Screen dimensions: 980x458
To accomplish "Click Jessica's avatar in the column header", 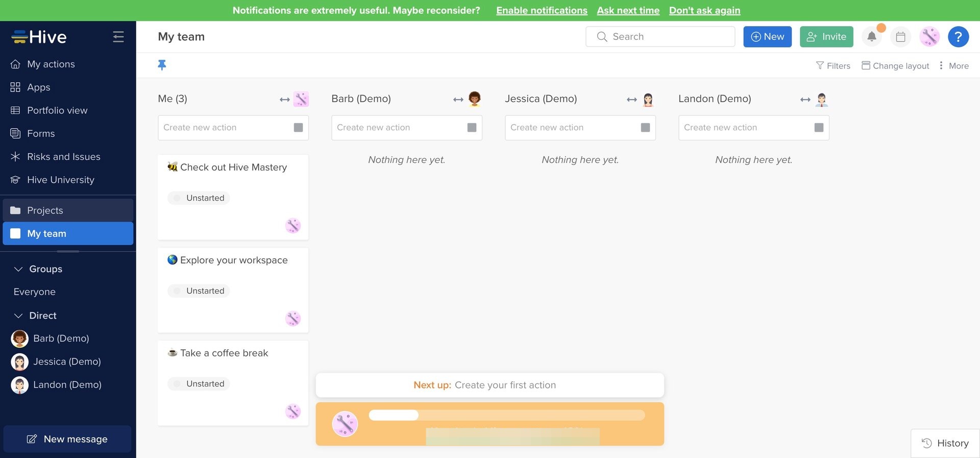I will [x=648, y=99].
